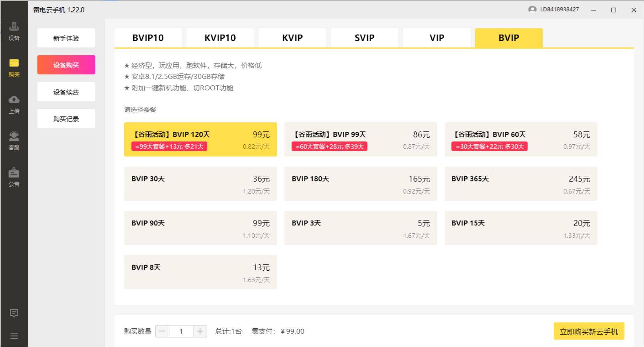Screen dimensions: 644x347
Task: Click the 需支付 ￥99.00 amount text
Action: (x=278, y=331)
